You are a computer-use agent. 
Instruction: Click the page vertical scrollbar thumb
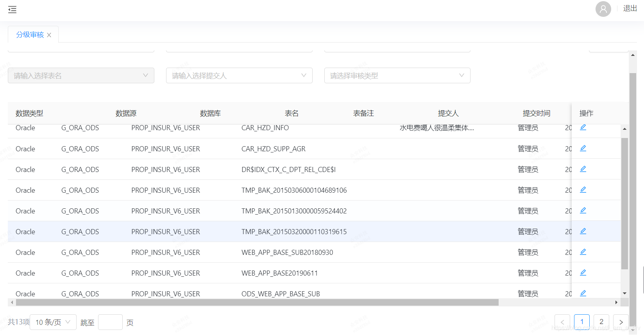[x=633, y=199]
